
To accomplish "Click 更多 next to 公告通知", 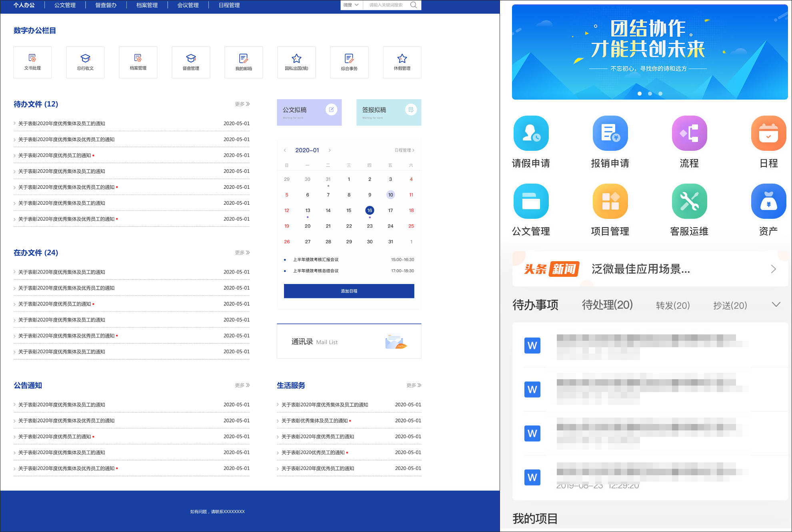I will [x=242, y=385].
